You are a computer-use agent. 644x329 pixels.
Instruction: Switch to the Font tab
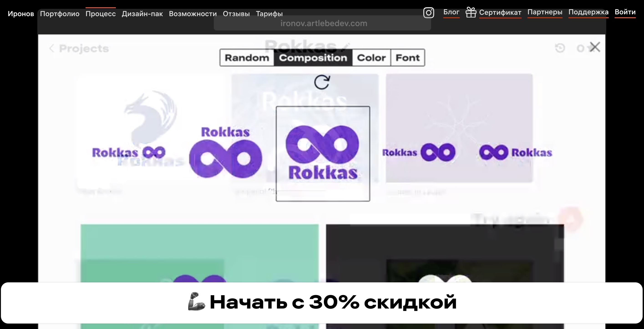pyautogui.click(x=408, y=58)
